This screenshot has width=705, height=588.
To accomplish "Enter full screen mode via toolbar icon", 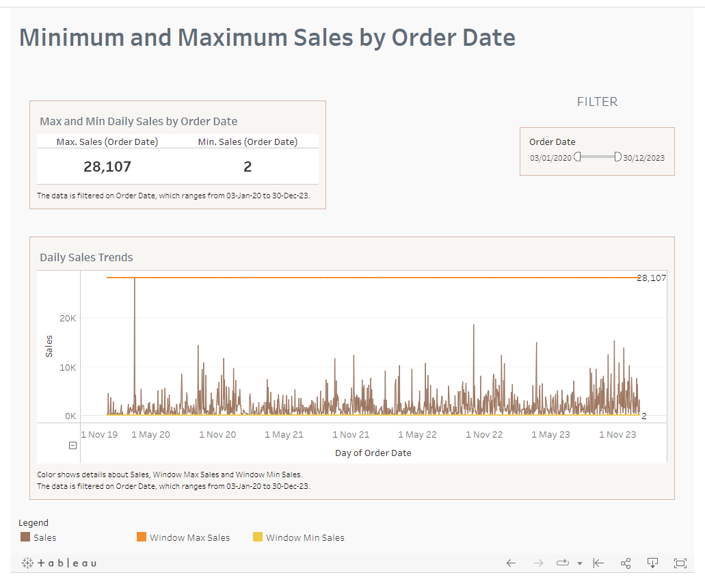I will click(x=680, y=563).
